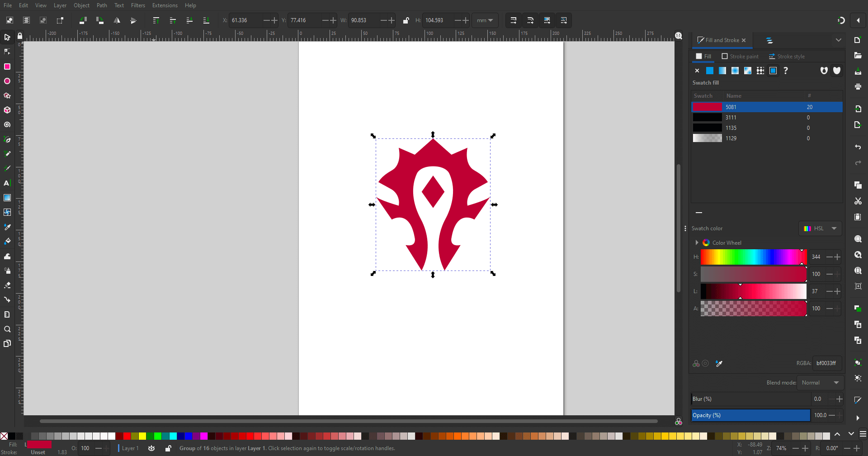Switch to the Stroke paint tab

pos(740,57)
